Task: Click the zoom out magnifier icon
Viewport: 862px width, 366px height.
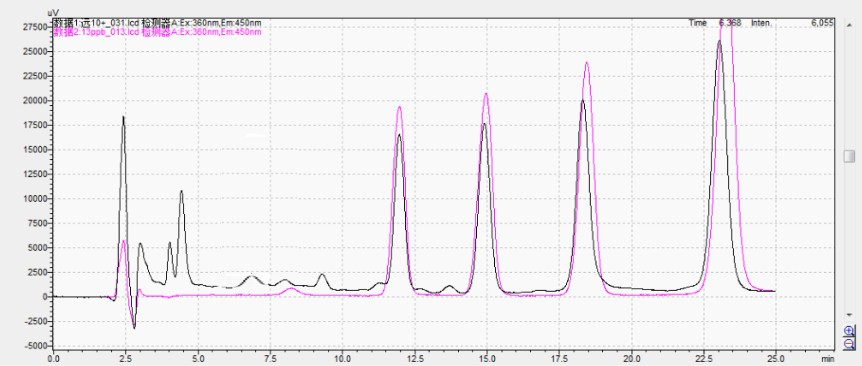Action: [850, 343]
